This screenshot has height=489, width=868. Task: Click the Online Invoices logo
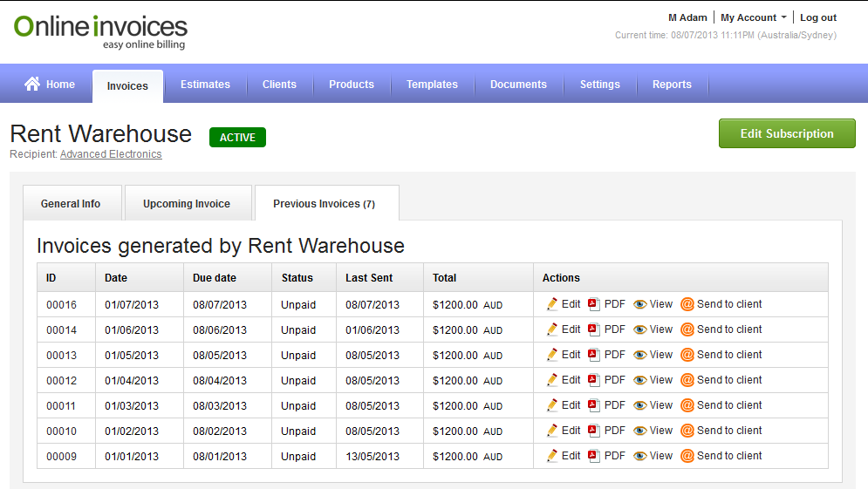click(100, 31)
